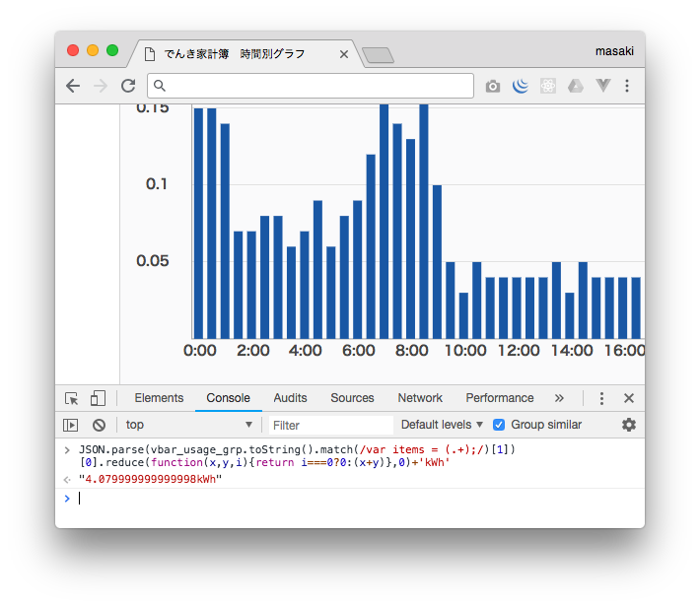This screenshot has height=607, width=700.
Task: Close the DevTools panel
Action: pyautogui.click(x=629, y=398)
